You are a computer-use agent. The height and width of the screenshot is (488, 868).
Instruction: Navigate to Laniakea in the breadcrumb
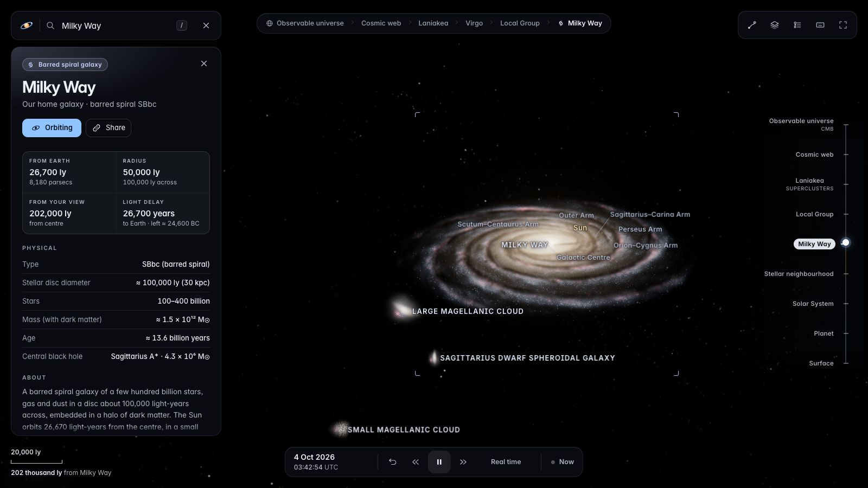point(433,23)
